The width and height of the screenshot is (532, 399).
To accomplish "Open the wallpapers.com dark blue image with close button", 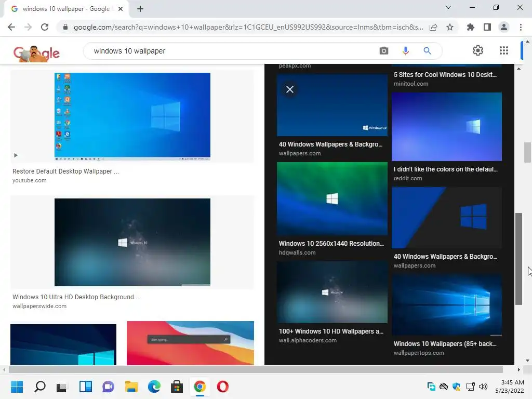I will click(x=332, y=105).
